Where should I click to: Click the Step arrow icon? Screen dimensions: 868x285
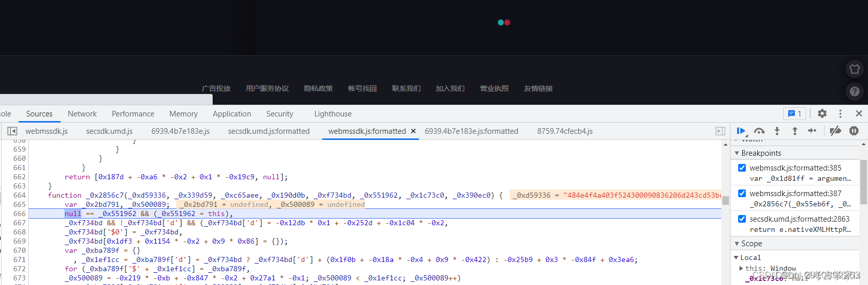click(812, 131)
